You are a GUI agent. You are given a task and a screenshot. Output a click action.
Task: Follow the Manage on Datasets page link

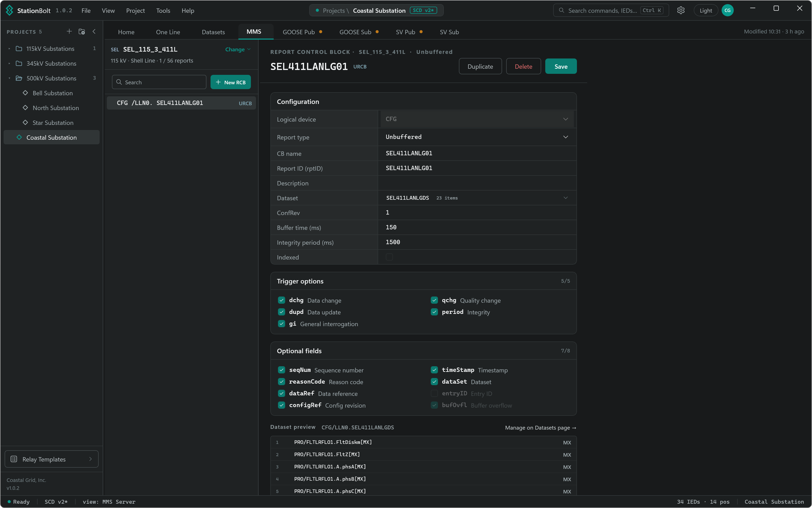(x=540, y=427)
